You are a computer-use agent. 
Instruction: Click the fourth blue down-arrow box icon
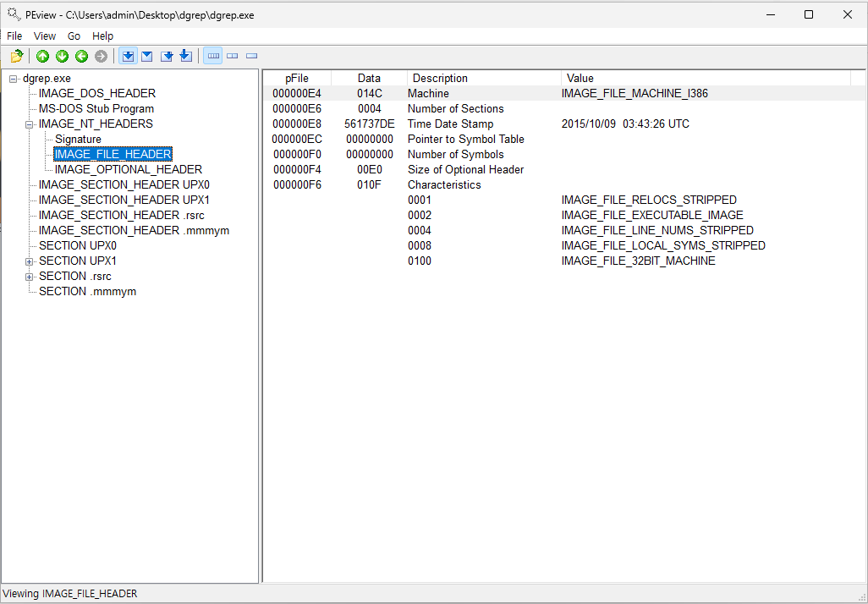pos(186,56)
